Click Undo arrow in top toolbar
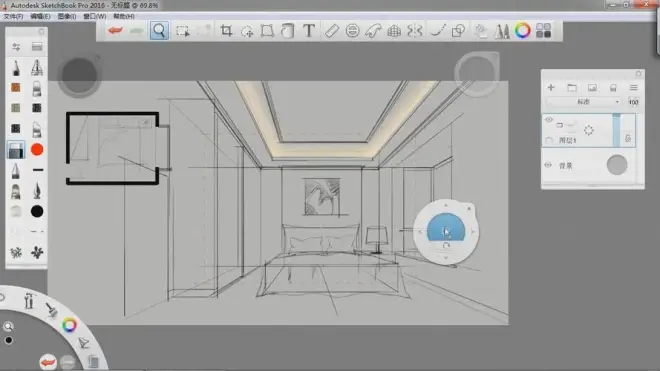This screenshot has height=371, width=660. pyautogui.click(x=115, y=31)
